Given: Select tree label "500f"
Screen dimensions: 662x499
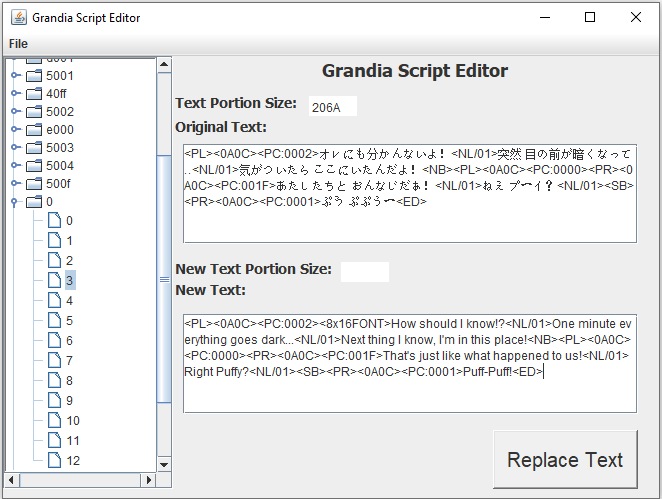Looking at the screenshot, I should coord(58,184).
